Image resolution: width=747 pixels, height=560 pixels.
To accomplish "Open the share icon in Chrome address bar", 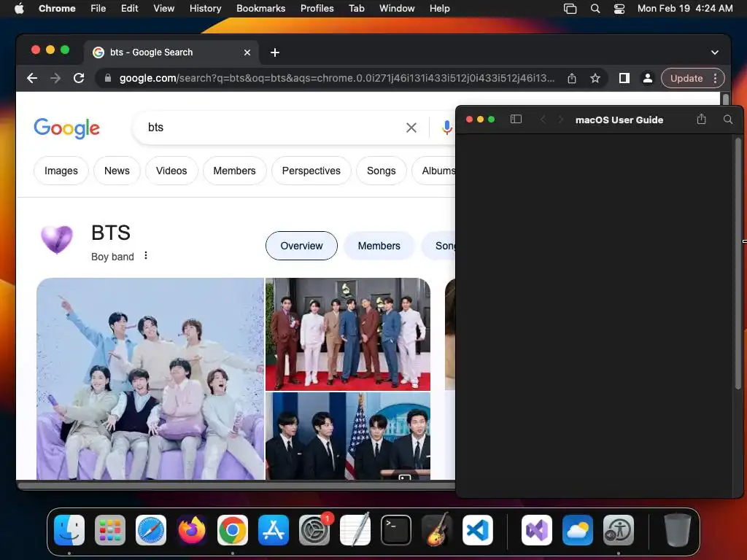I will (572, 78).
